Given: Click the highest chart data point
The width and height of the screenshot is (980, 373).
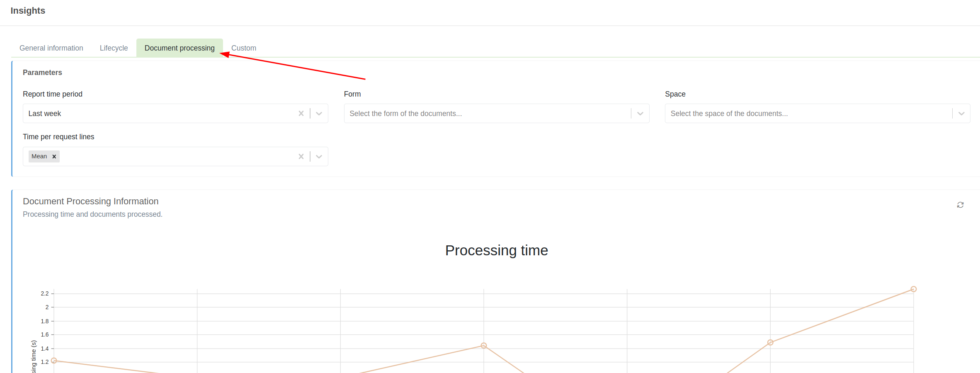Looking at the screenshot, I should click(x=914, y=289).
